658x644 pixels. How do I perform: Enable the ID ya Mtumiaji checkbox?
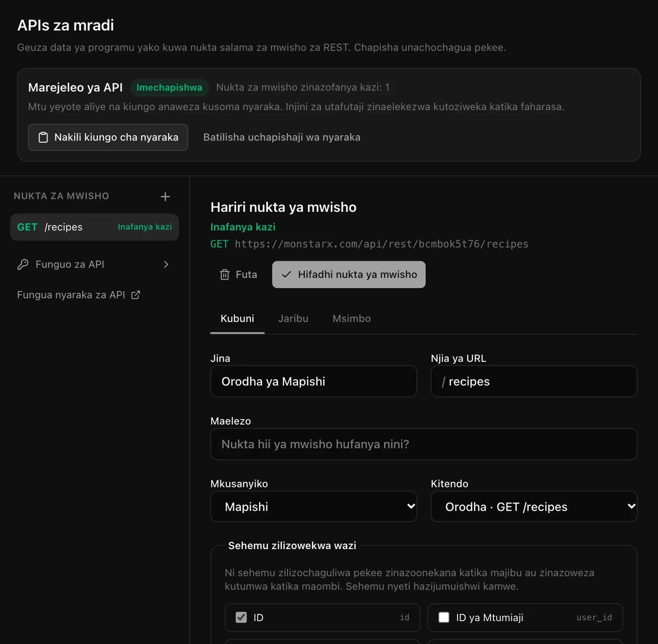(x=444, y=617)
